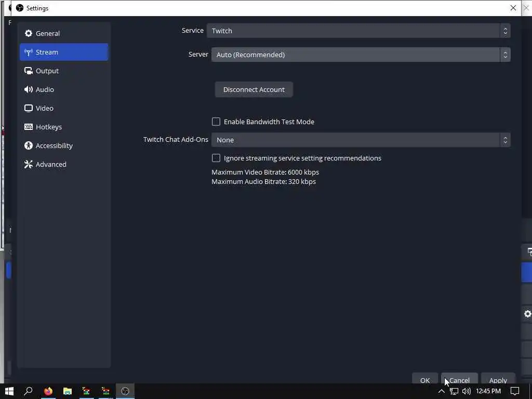Open the Audio settings section
The width and height of the screenshot is (532, 399).
pos(64,89)
